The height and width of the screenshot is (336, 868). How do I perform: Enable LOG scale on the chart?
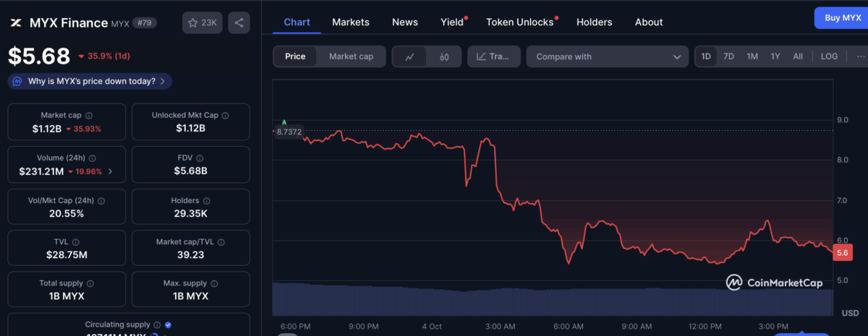pyautogui.click(x=829, y=56)
